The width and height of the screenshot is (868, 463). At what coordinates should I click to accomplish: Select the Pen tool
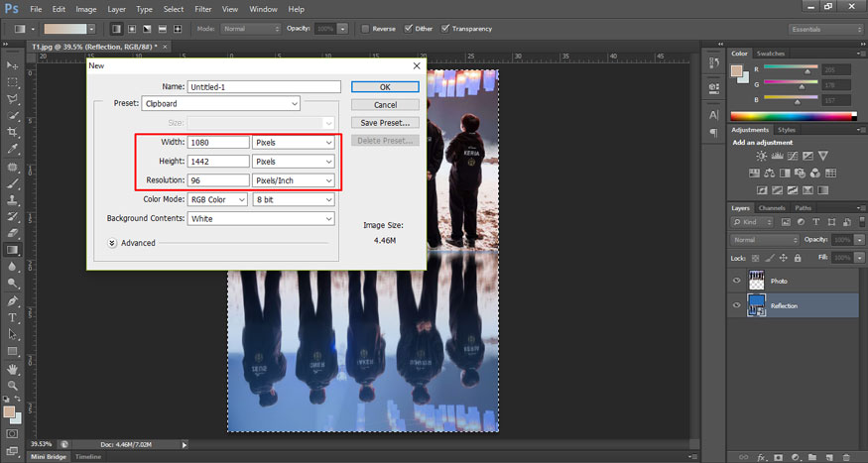pos(13,300)
